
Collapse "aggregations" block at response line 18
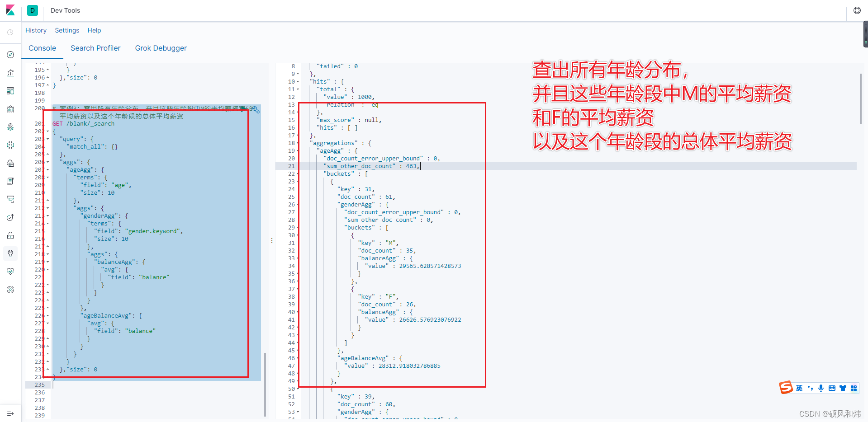coord(298,143)
